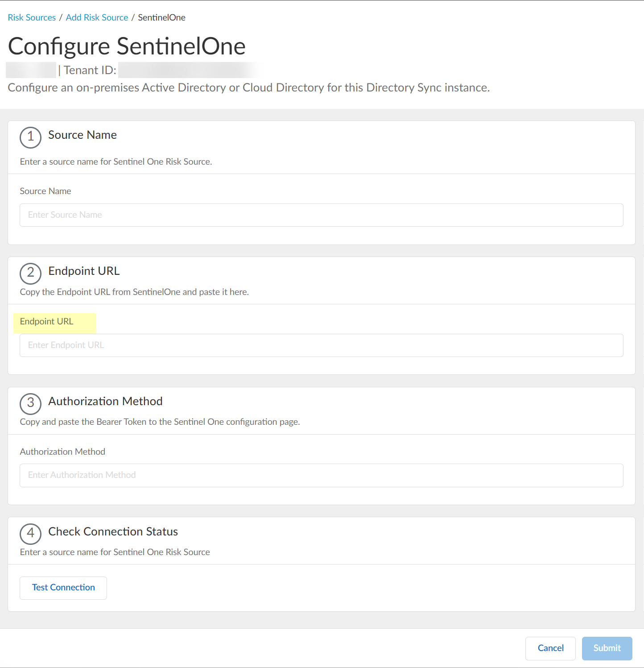
Task: Select the Enter Authorization Method field
Action: click(321, 475)
